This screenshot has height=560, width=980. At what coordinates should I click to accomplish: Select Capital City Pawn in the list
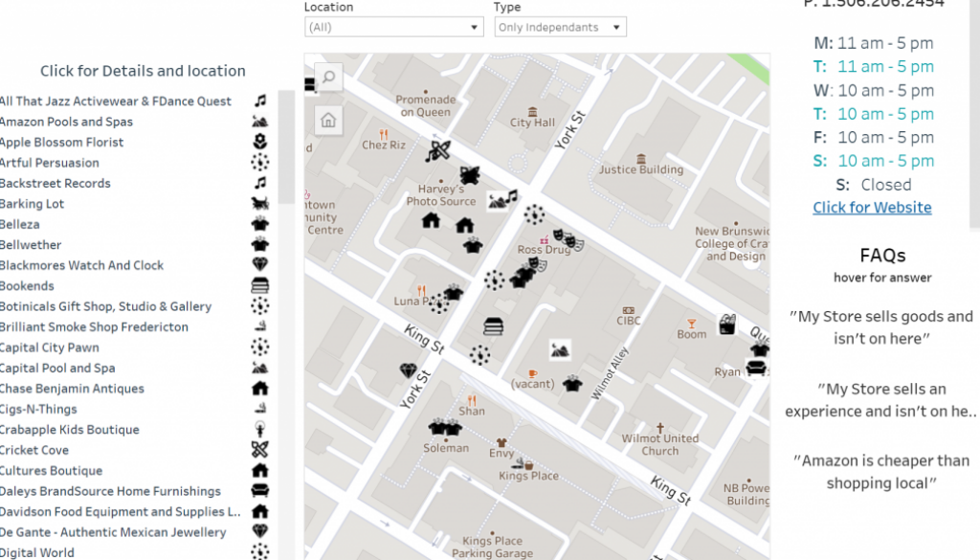(x=50, y=347)
